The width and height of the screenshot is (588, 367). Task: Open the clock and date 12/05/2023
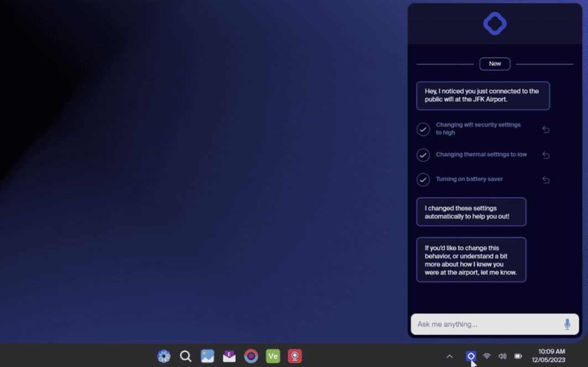click(548, 356)
